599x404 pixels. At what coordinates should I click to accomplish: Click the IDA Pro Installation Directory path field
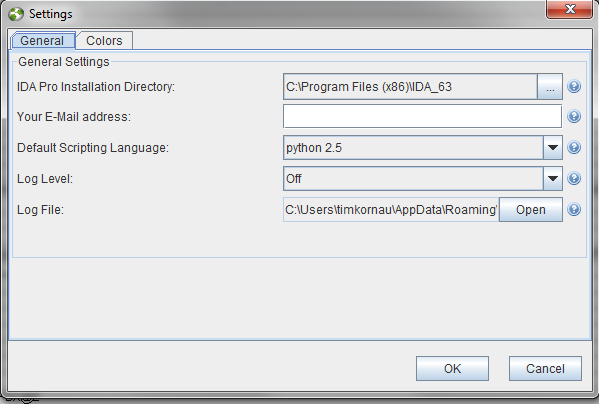410,87
